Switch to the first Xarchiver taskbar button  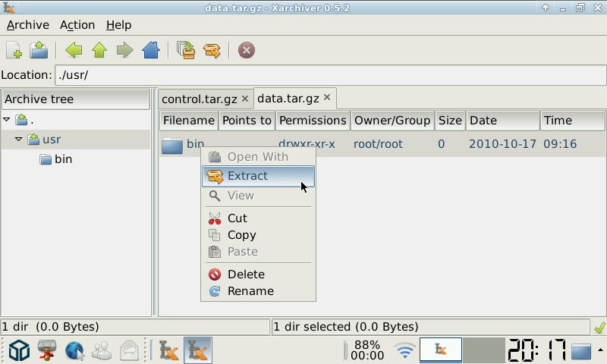168,350
